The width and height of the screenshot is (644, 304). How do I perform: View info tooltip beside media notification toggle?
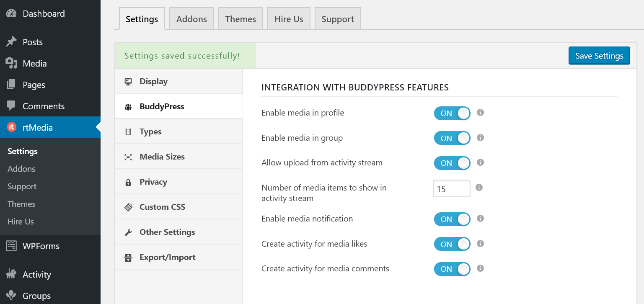pos(480,219)
